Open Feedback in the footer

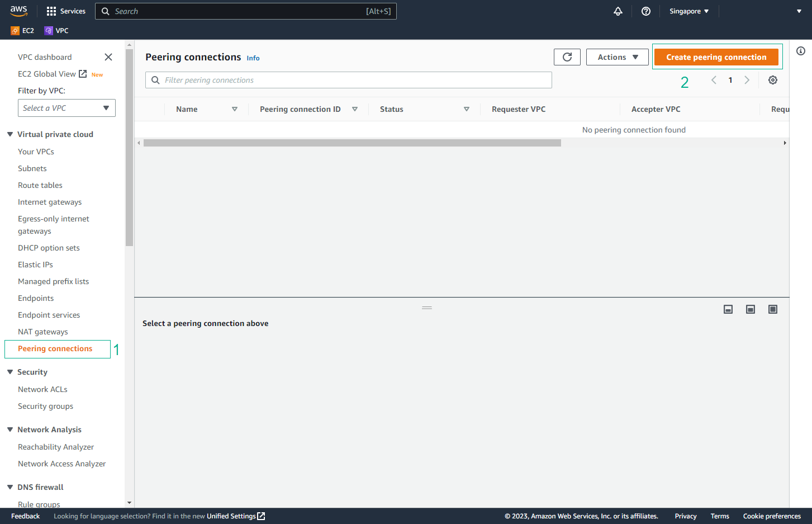25,516
